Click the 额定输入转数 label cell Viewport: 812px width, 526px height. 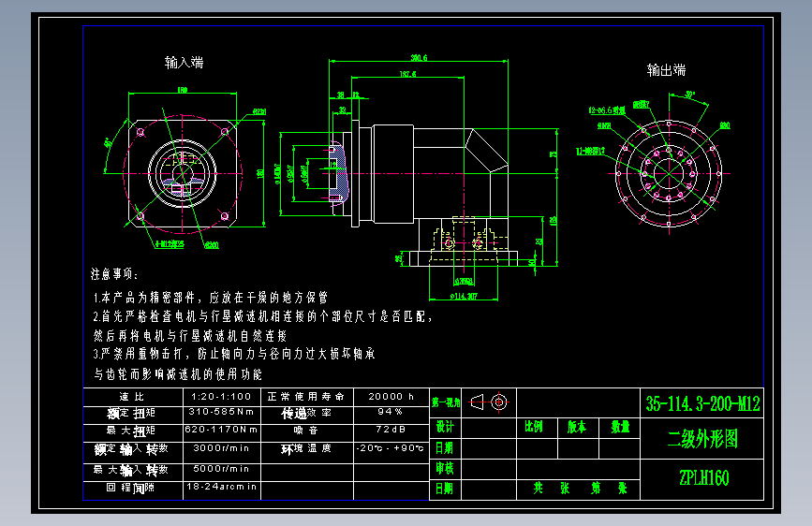tap(133, 450)
